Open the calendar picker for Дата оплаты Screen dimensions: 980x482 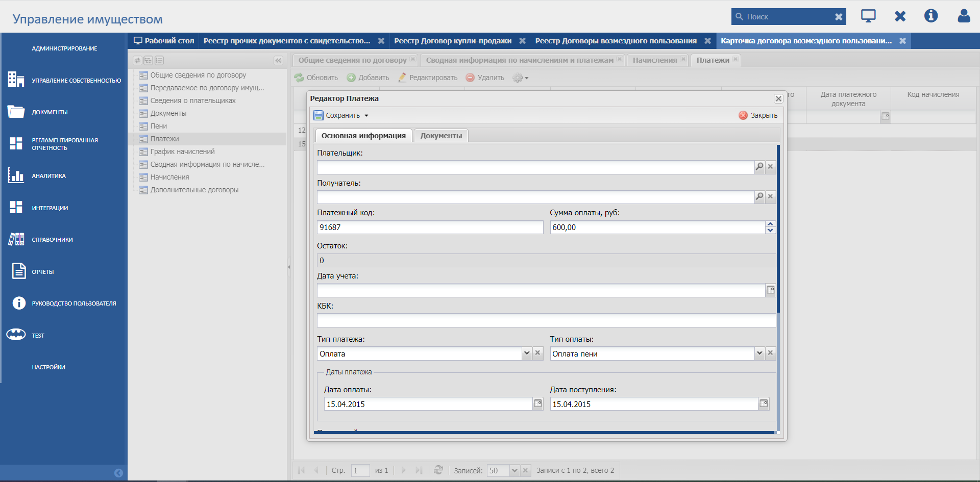tap(538, 404)
